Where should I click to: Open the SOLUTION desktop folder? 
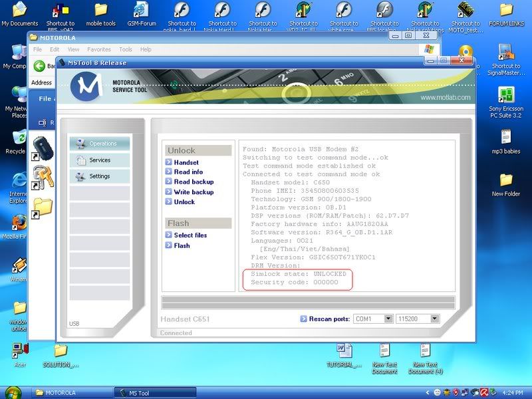click(61, 356)
